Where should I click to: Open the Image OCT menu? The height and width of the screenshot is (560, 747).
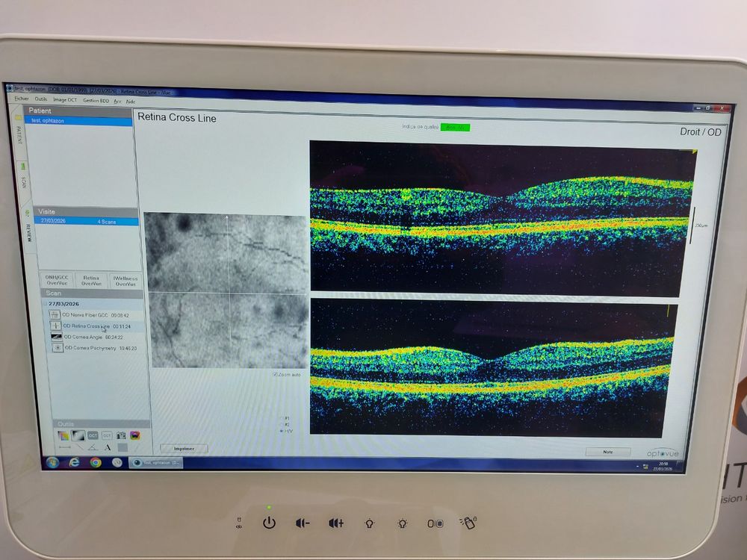[x=65, y=100]
